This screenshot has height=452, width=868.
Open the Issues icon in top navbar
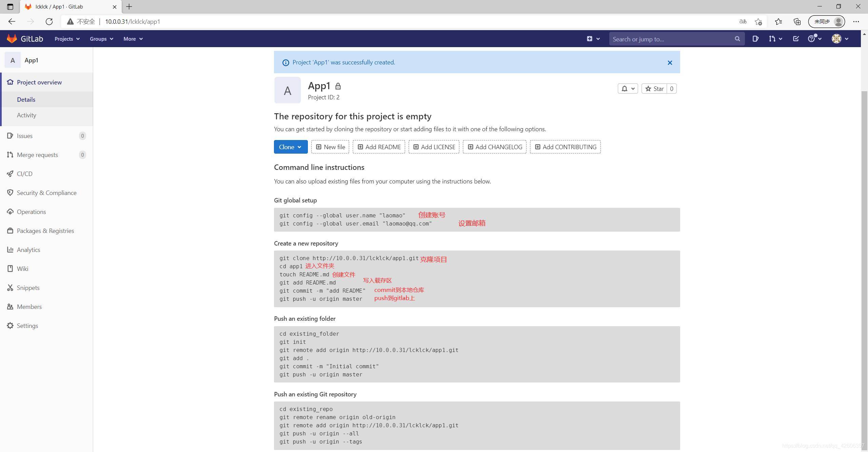(755, 39)
